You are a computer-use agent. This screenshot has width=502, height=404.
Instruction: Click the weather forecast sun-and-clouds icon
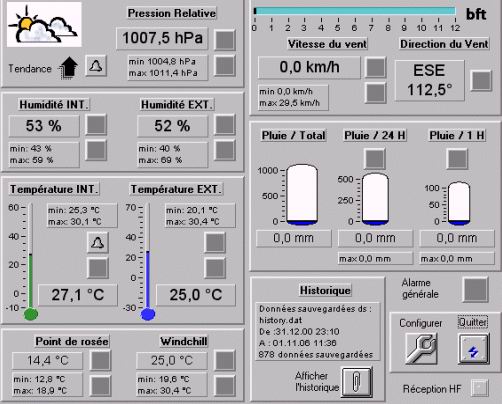44,24
